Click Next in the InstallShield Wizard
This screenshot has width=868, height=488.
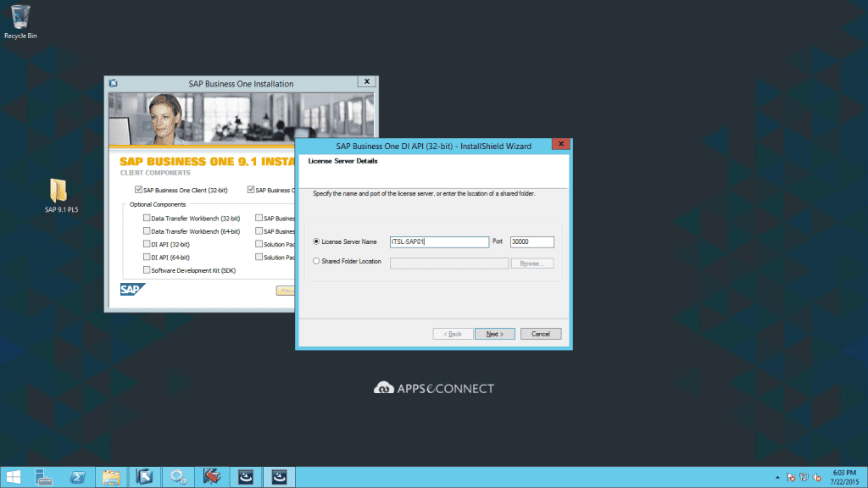495,334
